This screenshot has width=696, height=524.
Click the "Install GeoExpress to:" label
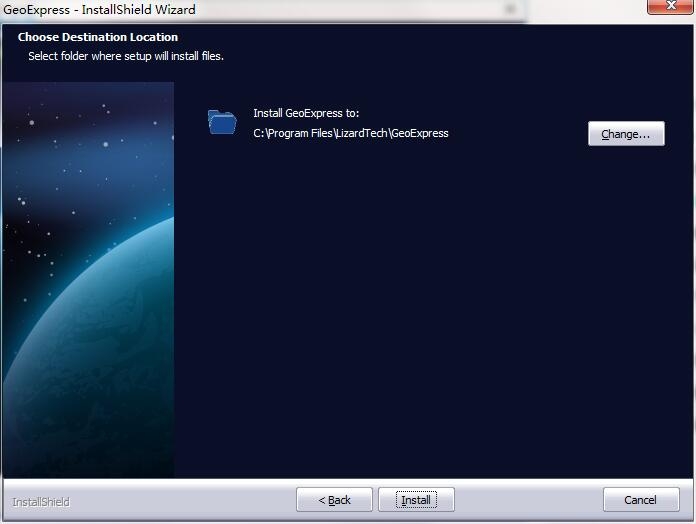(x=305, y=113)
